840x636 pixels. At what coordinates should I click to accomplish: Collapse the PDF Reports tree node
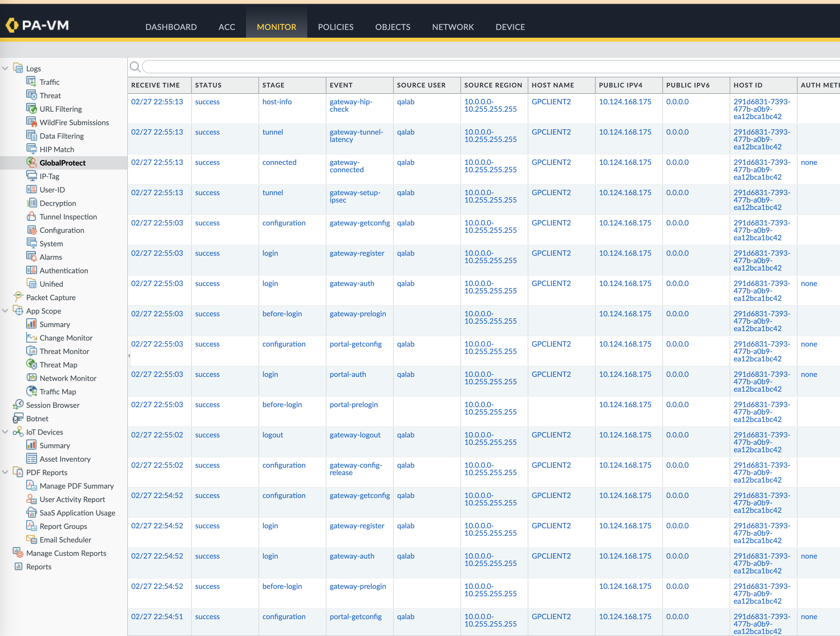(5, 472)
